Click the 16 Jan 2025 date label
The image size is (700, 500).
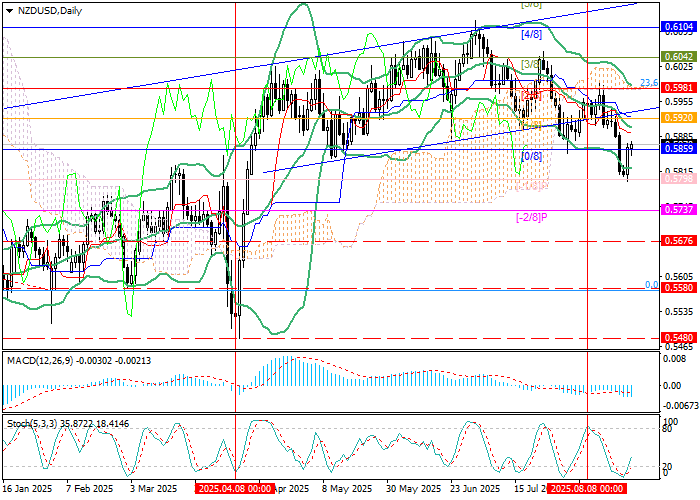28,488
